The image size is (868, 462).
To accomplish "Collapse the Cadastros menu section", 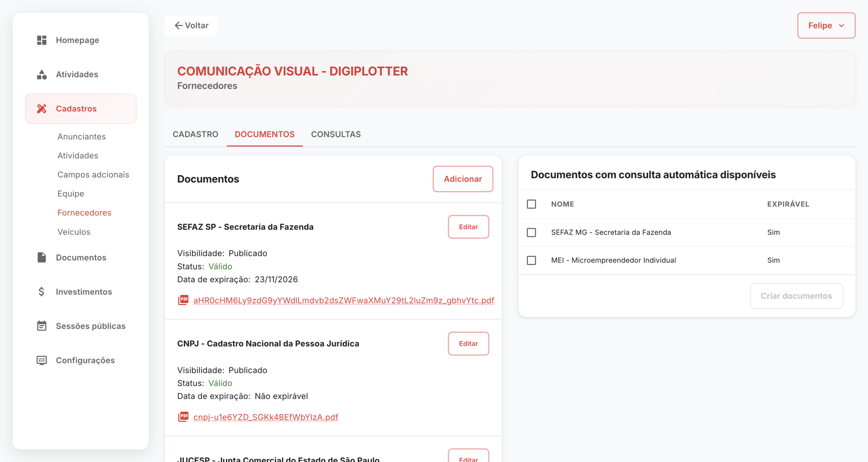I will tap(81, 109).
